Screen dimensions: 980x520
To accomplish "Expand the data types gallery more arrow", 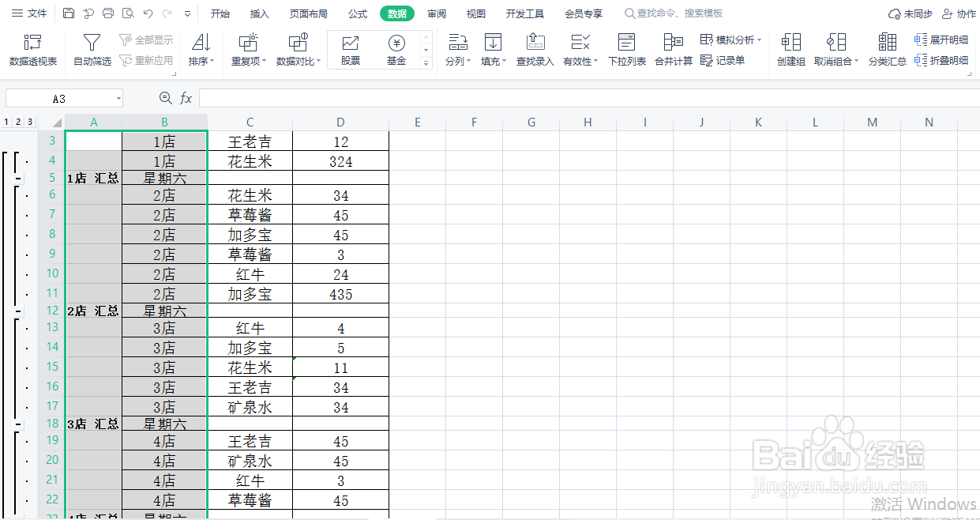I will pos(426,63).
